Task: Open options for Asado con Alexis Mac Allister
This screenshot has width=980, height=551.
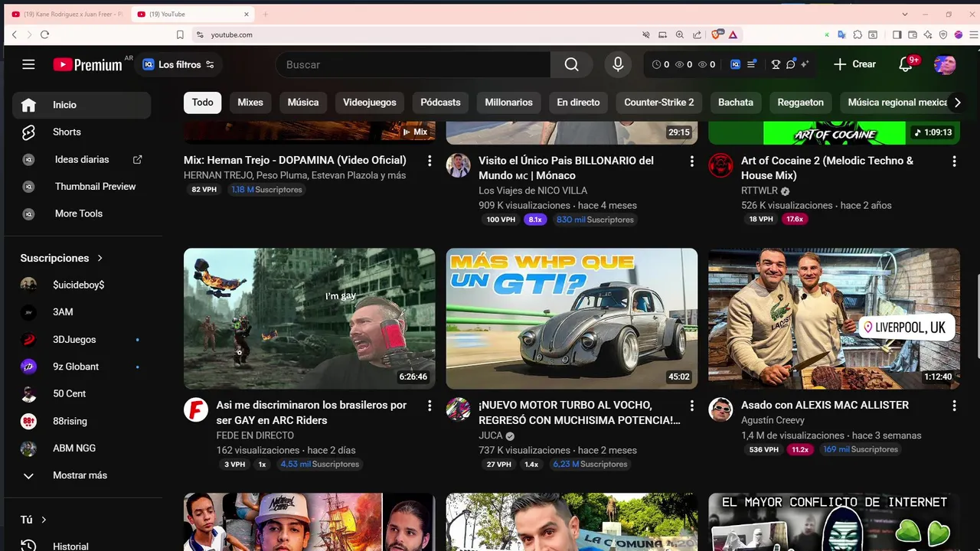Action: [x=954, y=406]
